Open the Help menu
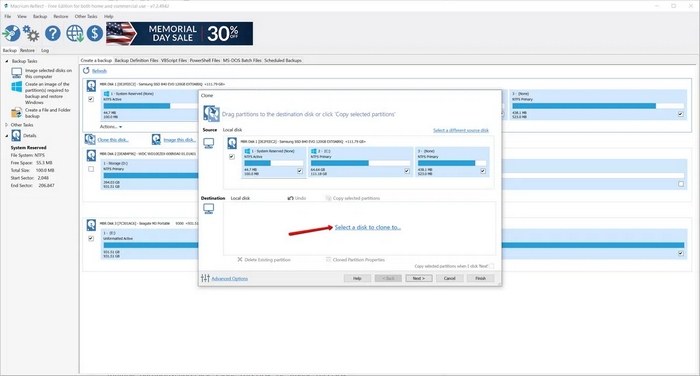The width and height of the screenshot is (700, 376). pyautogui.click(x=108, y=16)
